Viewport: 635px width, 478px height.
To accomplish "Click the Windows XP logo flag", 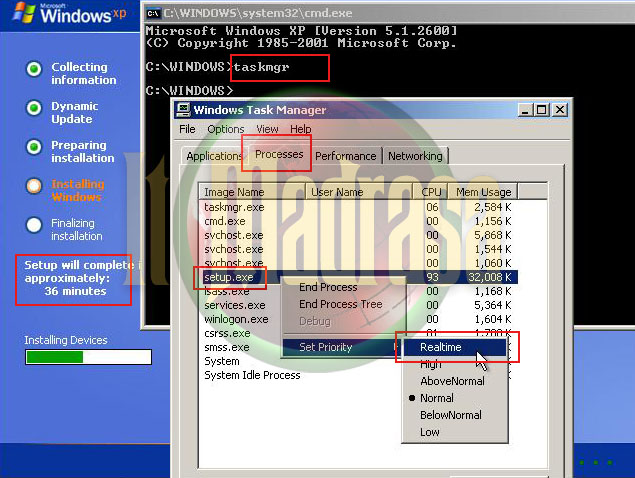I will 24,12.
